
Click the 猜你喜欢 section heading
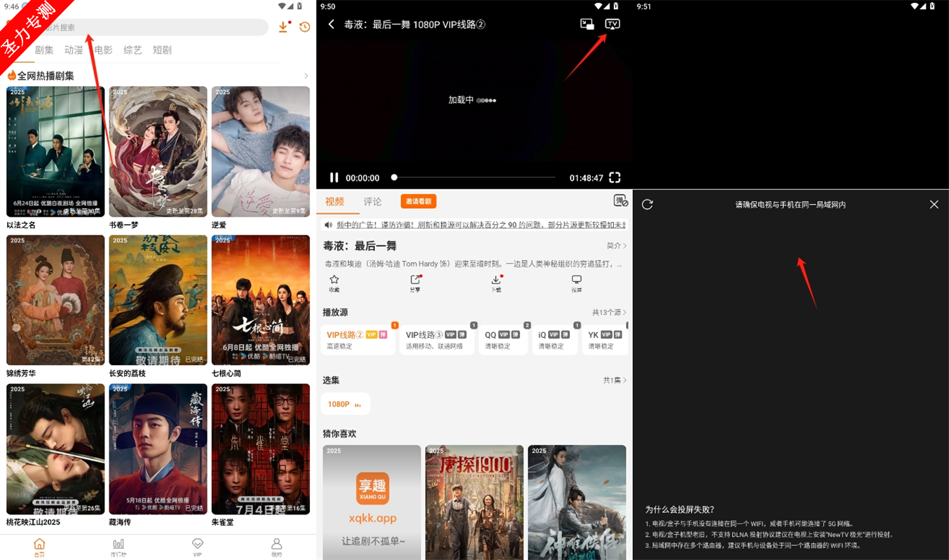339,434
